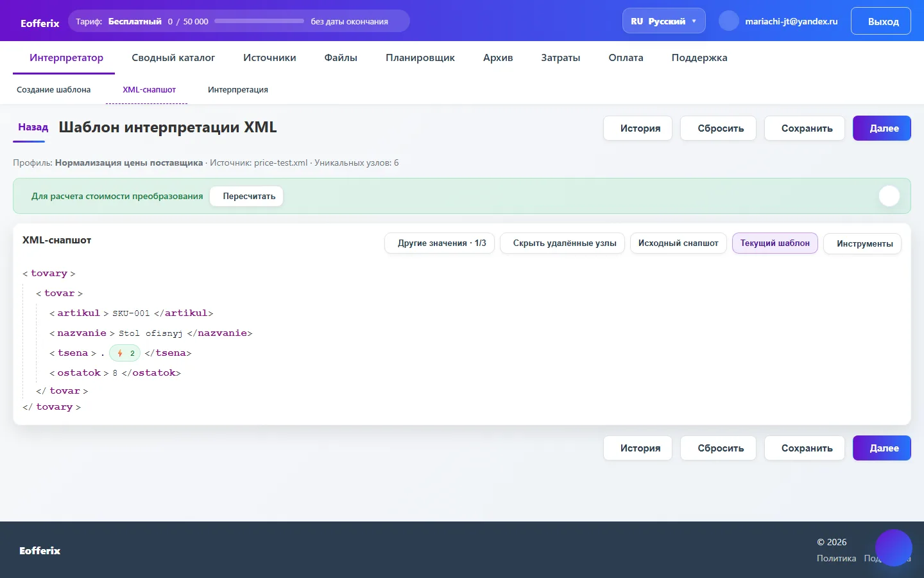
Task: Open the Политика footer link
Action: [836, 558]
